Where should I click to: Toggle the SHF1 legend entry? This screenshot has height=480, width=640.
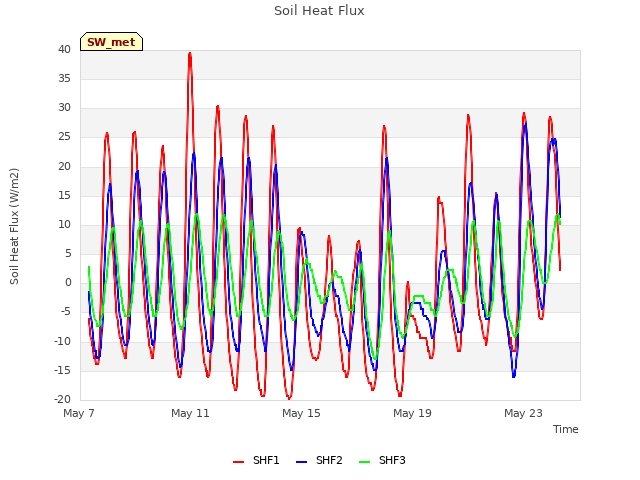(256, 461)
